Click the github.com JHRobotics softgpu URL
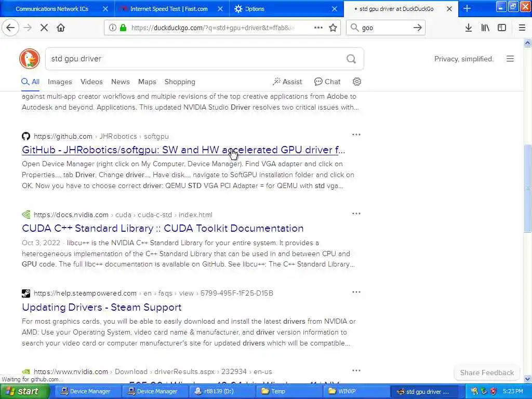Screen dimensions: 532x399 point(101,137)
